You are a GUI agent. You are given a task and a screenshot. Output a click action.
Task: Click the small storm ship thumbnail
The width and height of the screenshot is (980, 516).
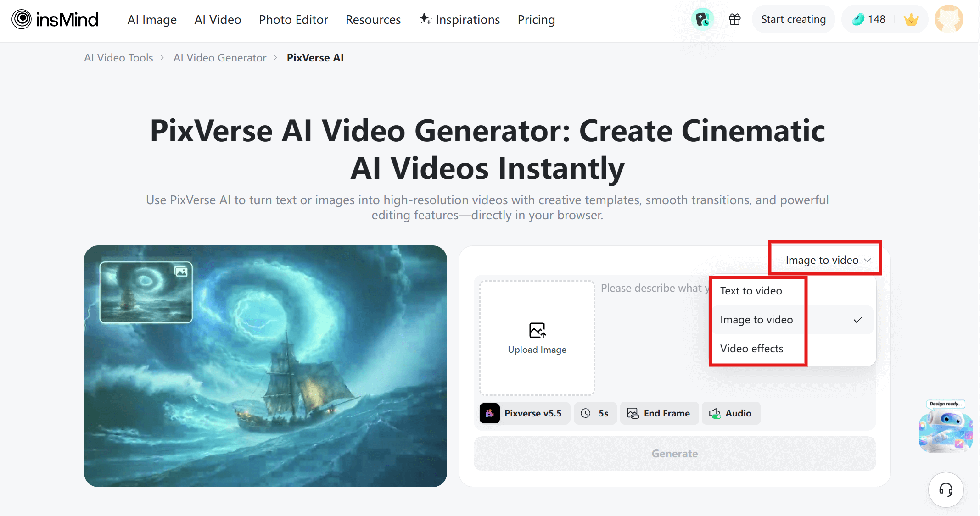click(146, 292)
